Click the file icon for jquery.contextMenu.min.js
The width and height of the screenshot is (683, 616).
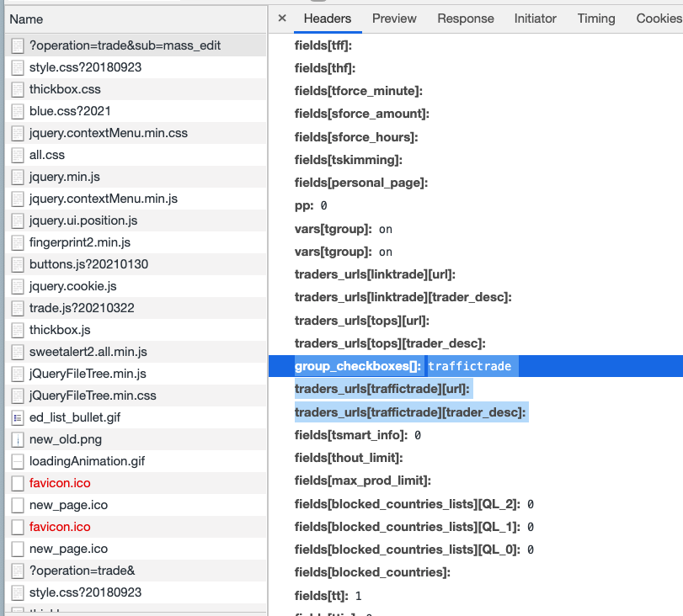point(18,199)
